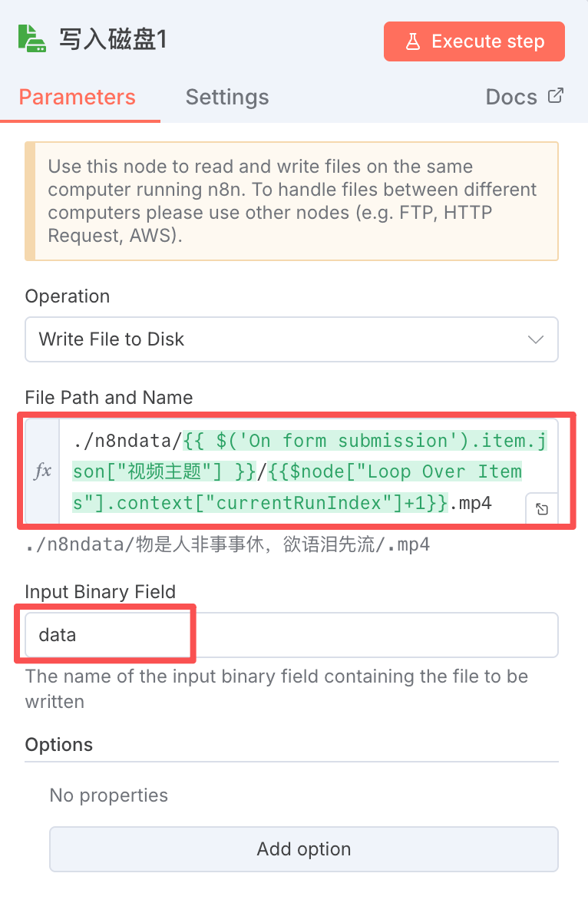
Task: Click the Options section header
Action: pyautogui.click(x=59, y=745)
